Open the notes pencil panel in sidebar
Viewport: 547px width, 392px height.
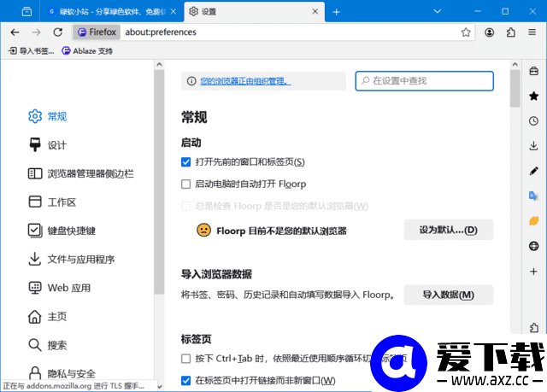pyautogui.click(x=533, y=171)
